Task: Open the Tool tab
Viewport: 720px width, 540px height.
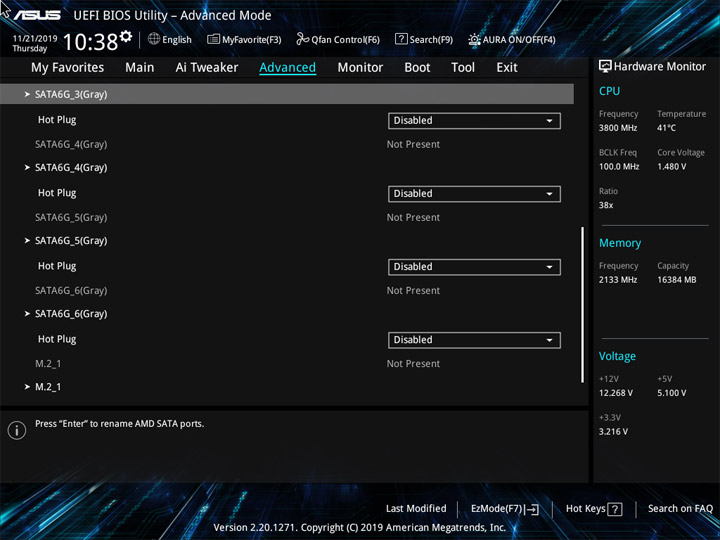Action: 463,68
